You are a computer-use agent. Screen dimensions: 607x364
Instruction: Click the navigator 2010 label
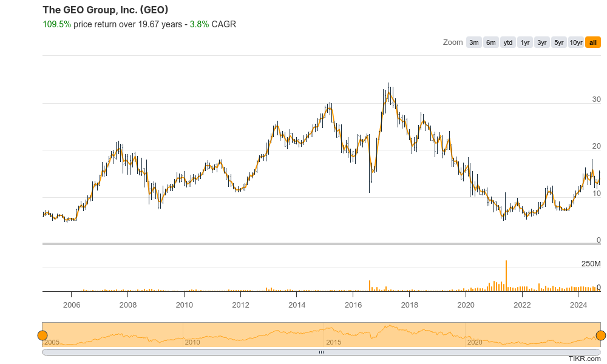[192, 342]
